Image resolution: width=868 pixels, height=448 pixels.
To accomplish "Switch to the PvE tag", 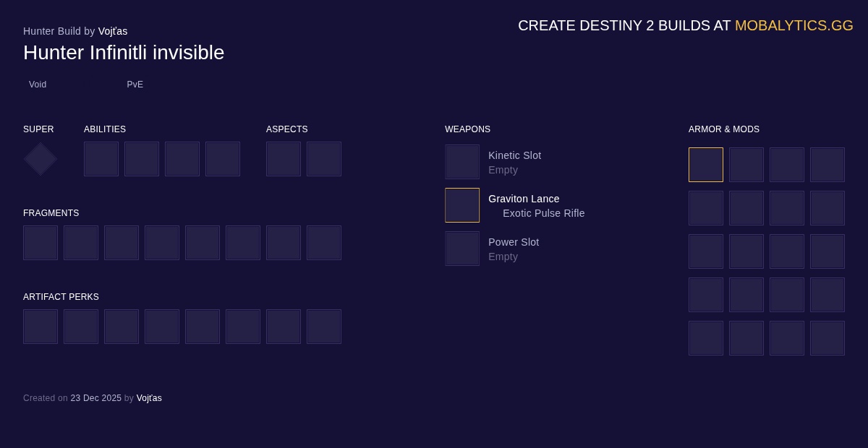I will pyautogui.click(x=135, y=85).
